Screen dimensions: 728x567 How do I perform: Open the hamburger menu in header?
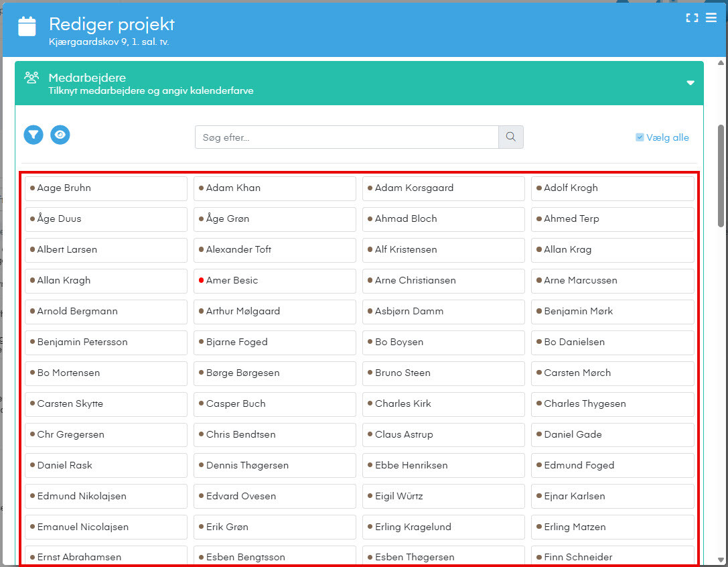click(x=711, y=18)
